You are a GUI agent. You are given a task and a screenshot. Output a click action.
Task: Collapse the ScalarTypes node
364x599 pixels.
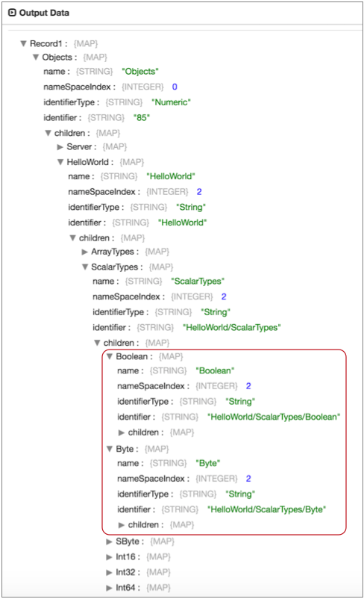pyautogui.click(x=85, y=267)
